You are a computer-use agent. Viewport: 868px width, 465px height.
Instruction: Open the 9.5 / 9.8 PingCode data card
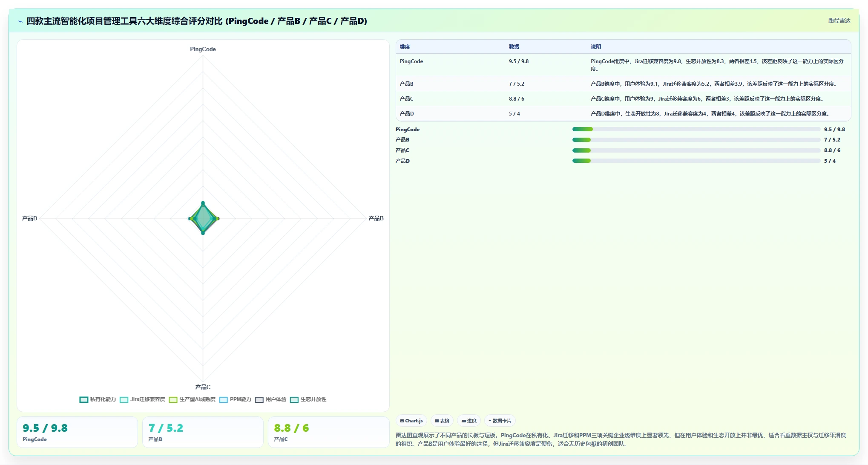(x=77, y=432)
